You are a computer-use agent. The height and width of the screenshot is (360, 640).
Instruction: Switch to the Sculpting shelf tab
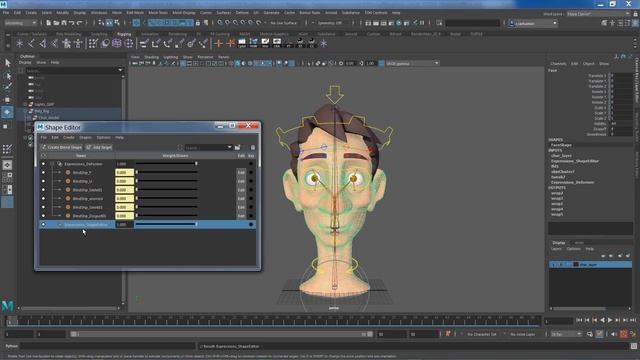point(99,34)
